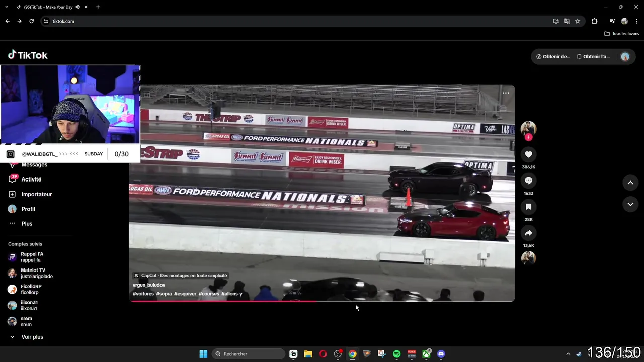Click the tiktok.com address bar
The image size is (644, 362).
click(297, 21)
